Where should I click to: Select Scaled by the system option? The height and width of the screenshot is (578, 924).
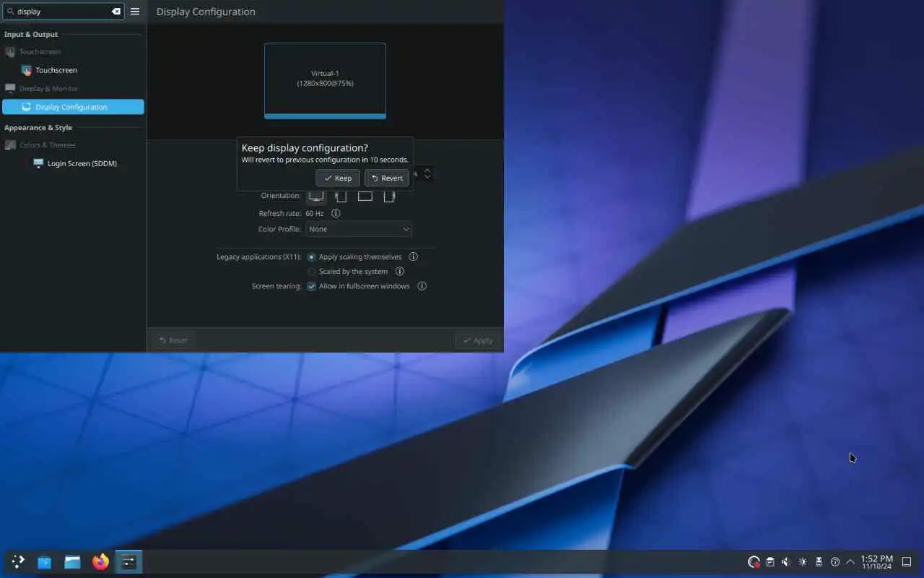tap(348, 272)
